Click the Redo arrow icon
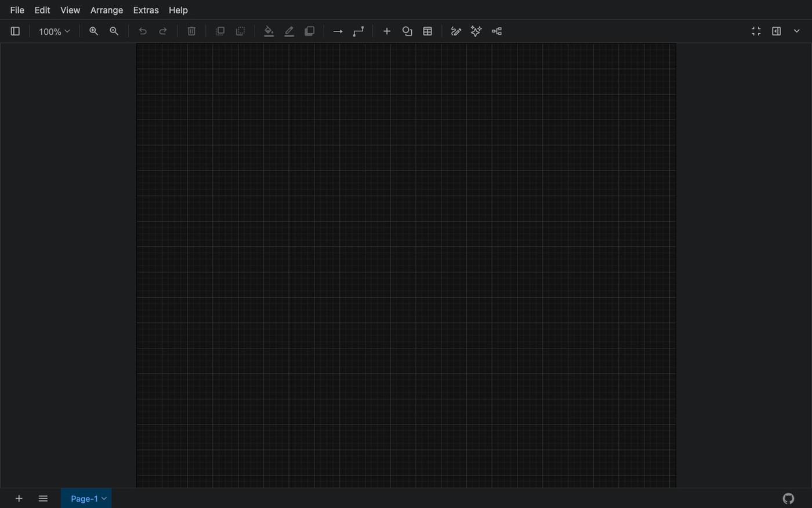The height and width of the screenshot is (508, 812). pos(163,31)
